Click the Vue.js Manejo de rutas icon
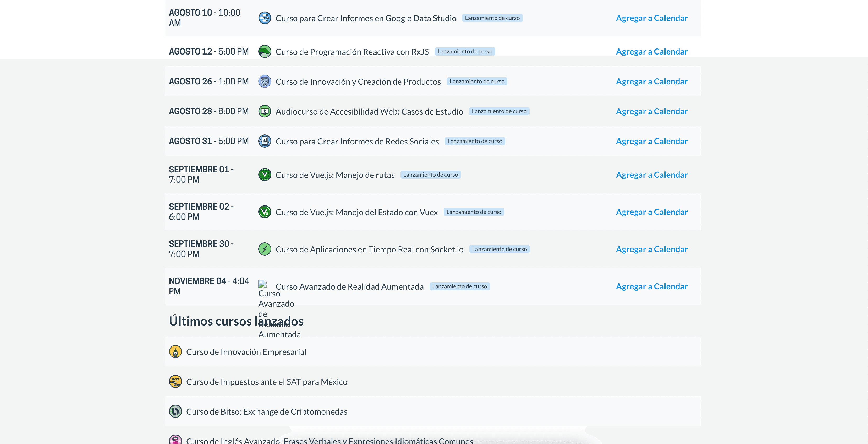Image resolution: width=868 pixels, height=444 pixels. pyautogui.click(x=265, y=175)
